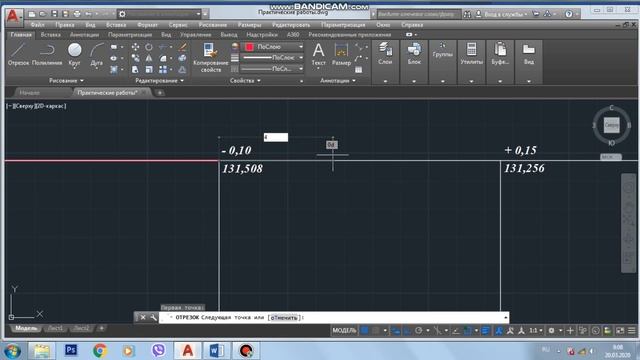
Task: Toggle snap mode in status bar
Action: coord(376,330)
